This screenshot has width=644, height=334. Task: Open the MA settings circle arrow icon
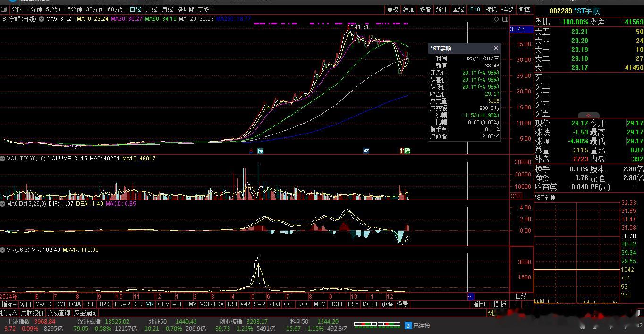(x=42, y=19)
